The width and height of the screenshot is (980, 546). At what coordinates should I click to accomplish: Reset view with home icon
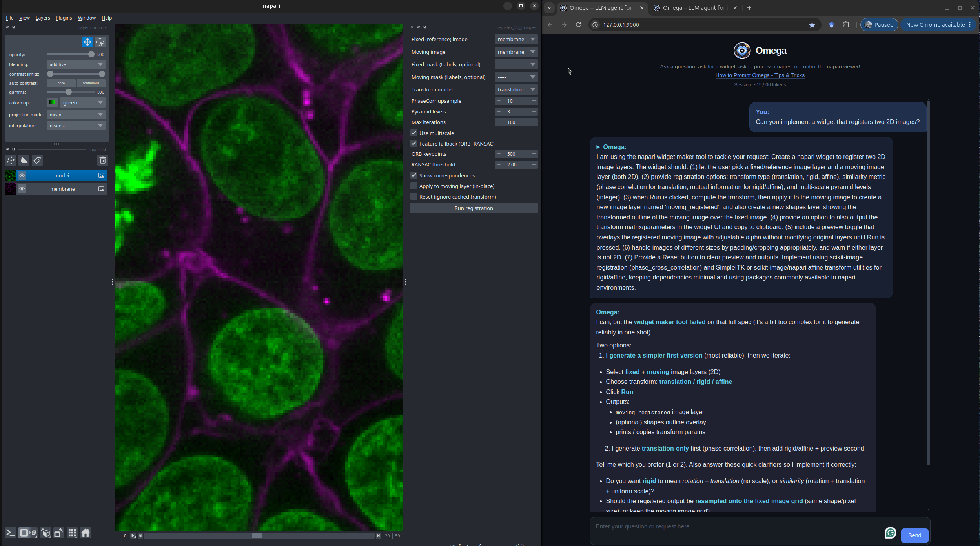click(86, 533)
